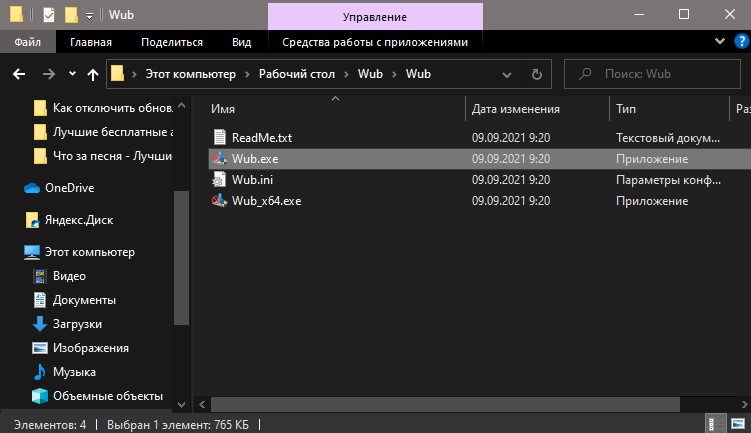Viewport: 751px width, 433px height.
Task: Switch to the Поделиться tab
Action: [x=172, y=42]
